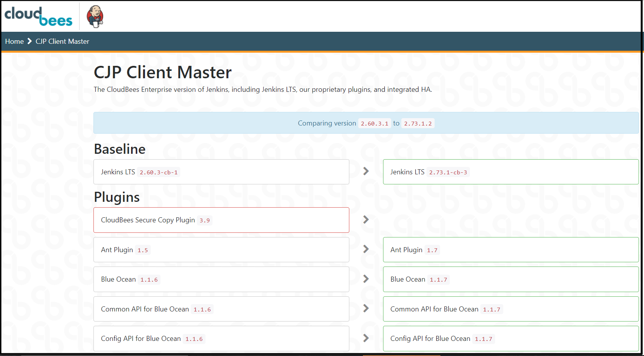The height and width of the screenshot is (356, 644).
Task: Open CJP Client Master breadcrumb
Action: pyautogui.click(x=62, y=41)
